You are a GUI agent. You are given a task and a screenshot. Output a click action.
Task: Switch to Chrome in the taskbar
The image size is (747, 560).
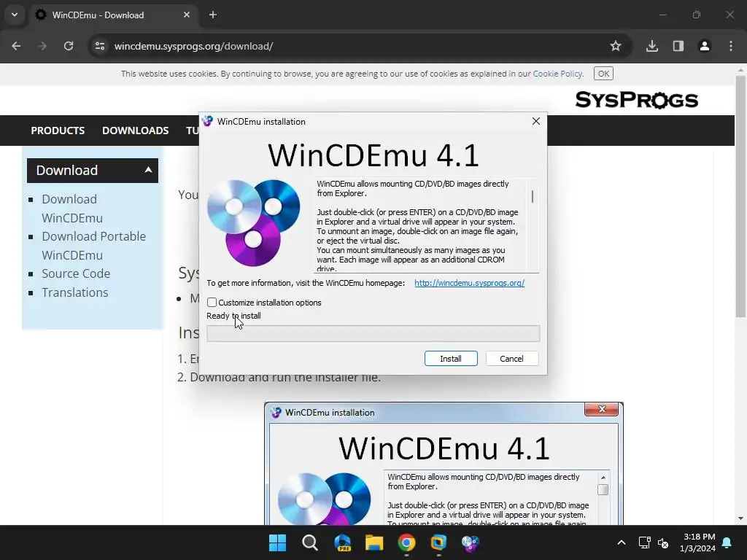click(406, 542)
